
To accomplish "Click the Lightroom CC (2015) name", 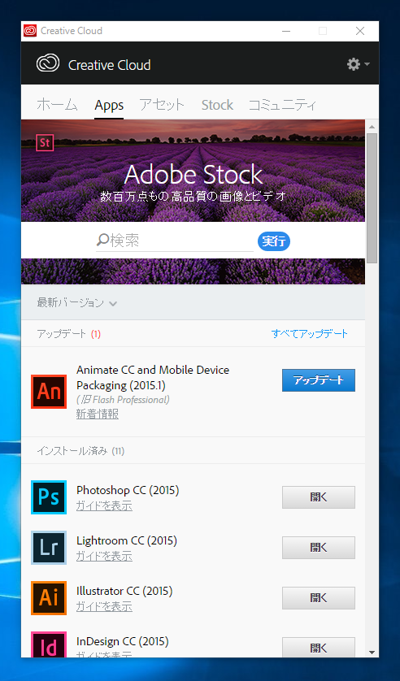I will click(x=127, y=541).
